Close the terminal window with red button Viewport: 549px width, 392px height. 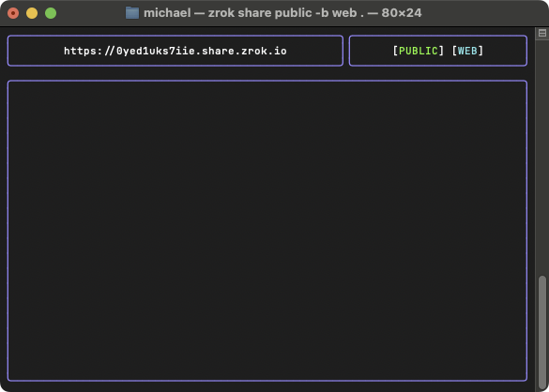13,13
